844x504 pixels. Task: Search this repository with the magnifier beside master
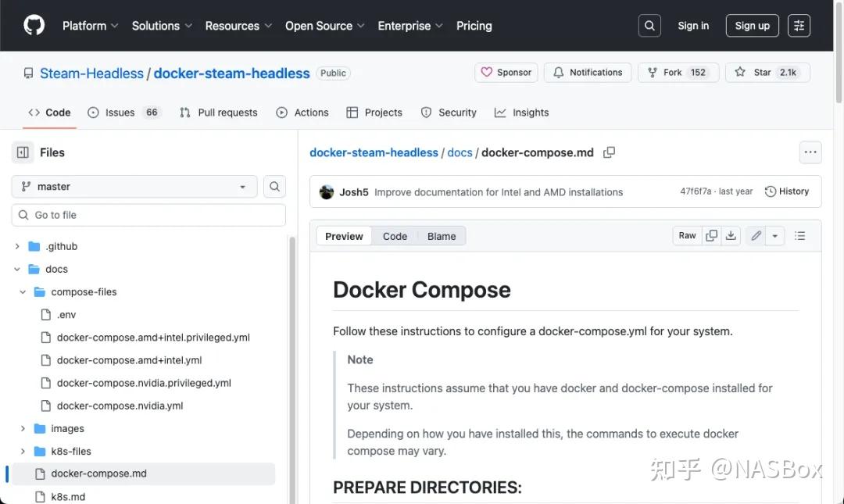pos(274,186)
